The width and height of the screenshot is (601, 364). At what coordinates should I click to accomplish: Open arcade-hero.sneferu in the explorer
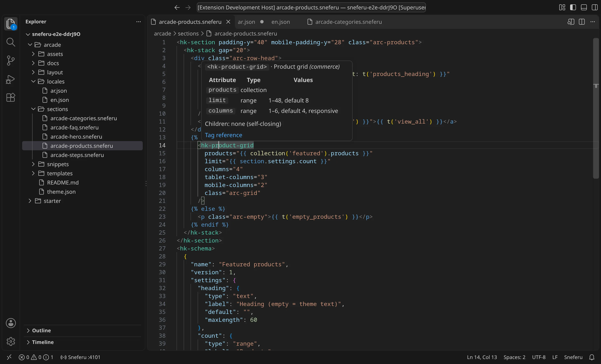pos(82,137)
